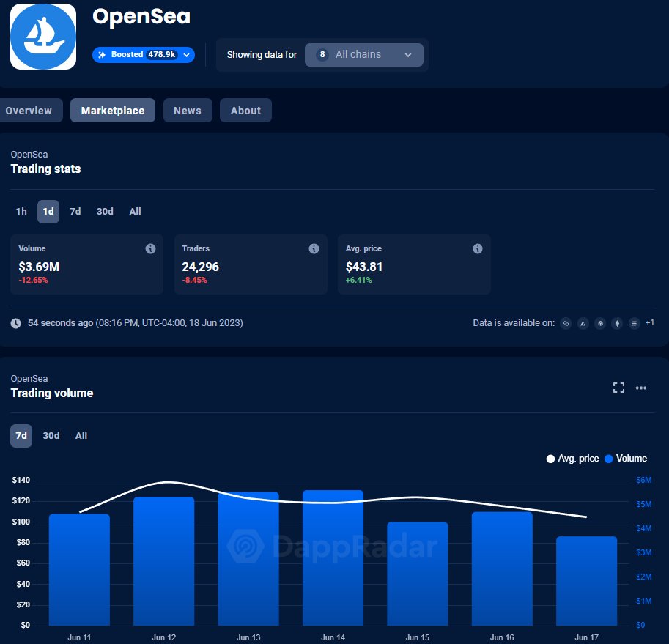Show the +1 more chains
Image resolution: width=669 pixels, height=644 pixels.
[650, 323]
